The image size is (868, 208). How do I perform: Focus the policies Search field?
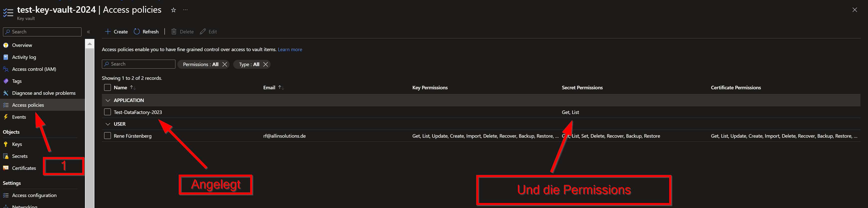pyautogui.click(x=139, y=64)
